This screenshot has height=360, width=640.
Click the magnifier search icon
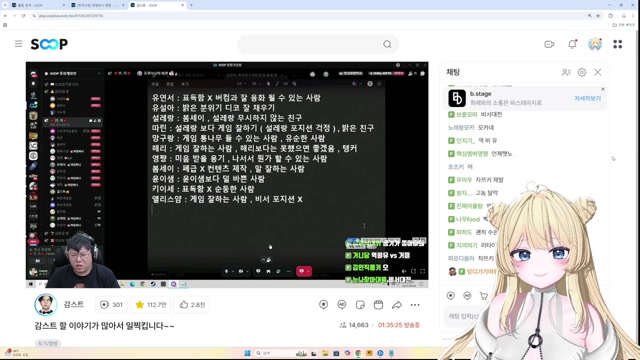387,44
